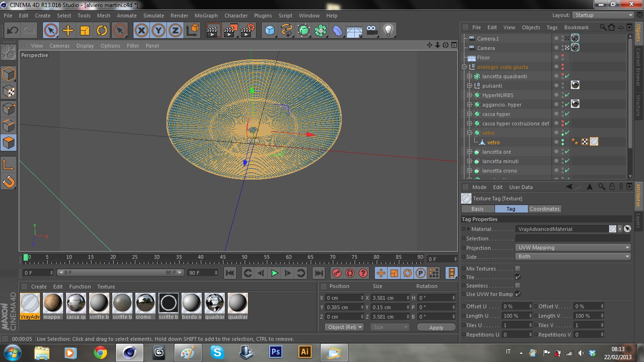Viewport: 644px width, 362px height.
Task: Select the Scale tool in the top toolbar
Action: tap(85, 31)
